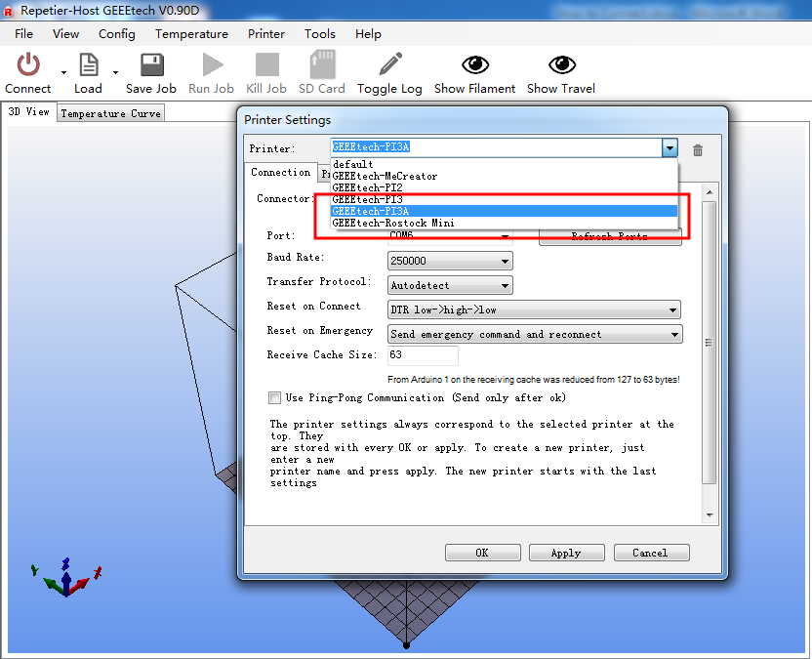812x659 pixels.
Task: Click the Run Job play icon
Action: (213, 65)
